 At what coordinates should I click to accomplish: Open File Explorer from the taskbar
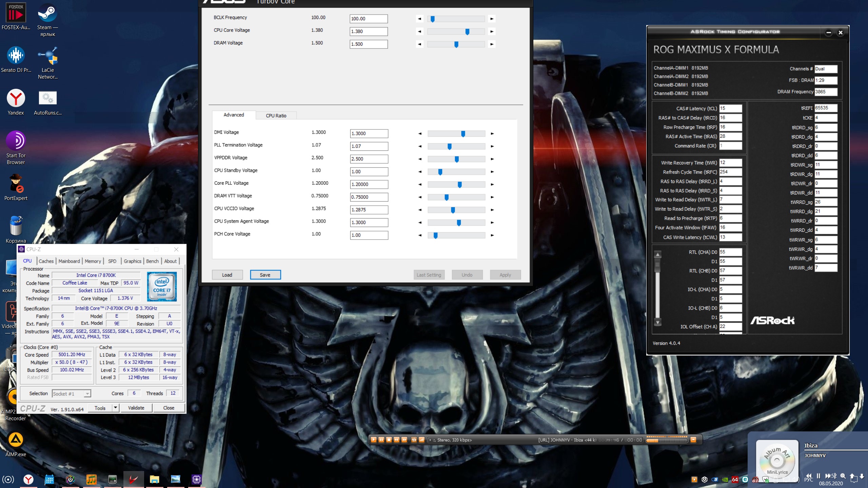click(155, 479)
